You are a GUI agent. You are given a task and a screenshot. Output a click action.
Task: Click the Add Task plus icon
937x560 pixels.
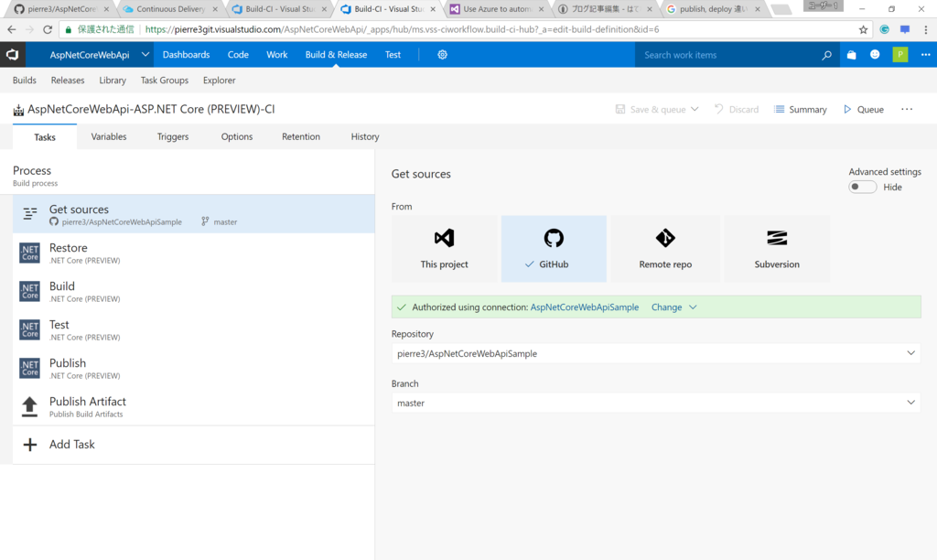[x=30, y=444]
